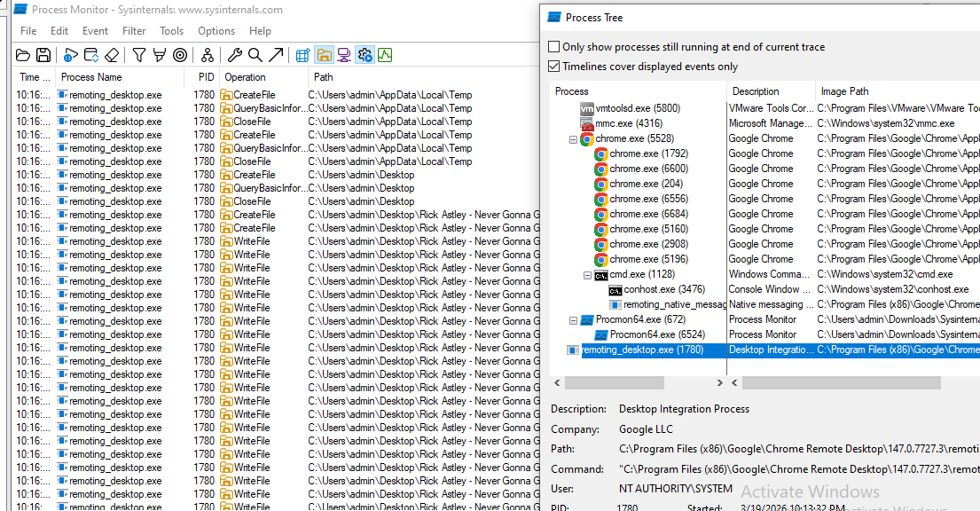Open a saved trace with the Open icon
Image resolution: width=980 pixels, height=511 pixels.
(23, 55)
